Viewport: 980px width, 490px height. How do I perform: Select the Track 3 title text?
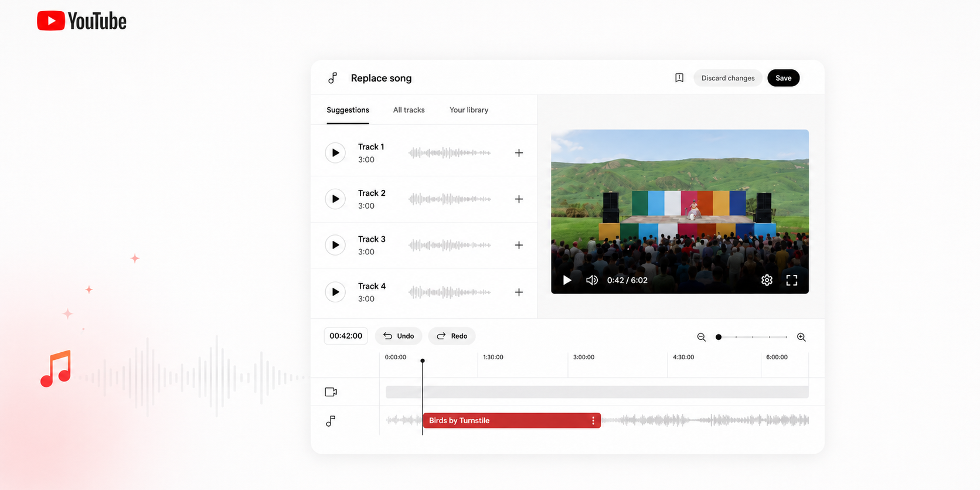coord(372,239)
